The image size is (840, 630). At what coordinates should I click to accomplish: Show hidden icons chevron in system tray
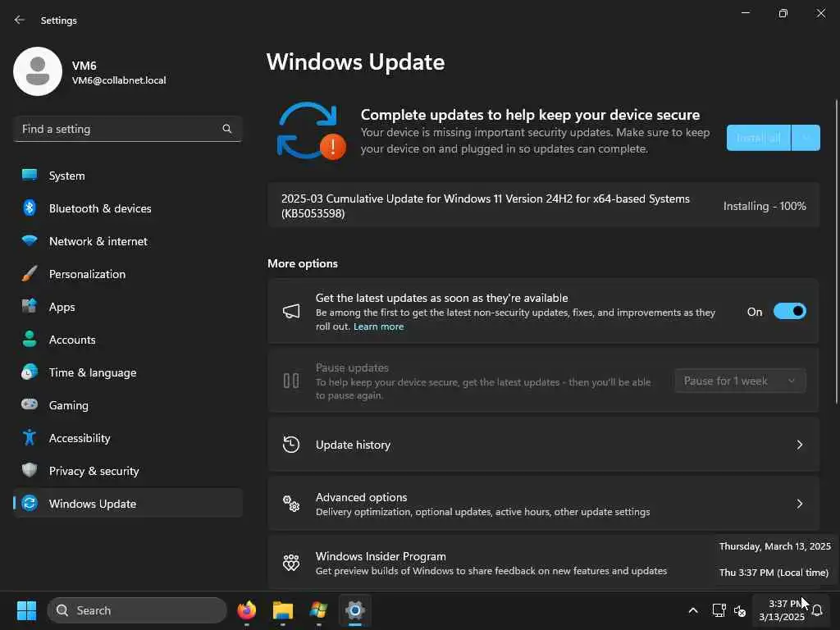click(693, 610)
